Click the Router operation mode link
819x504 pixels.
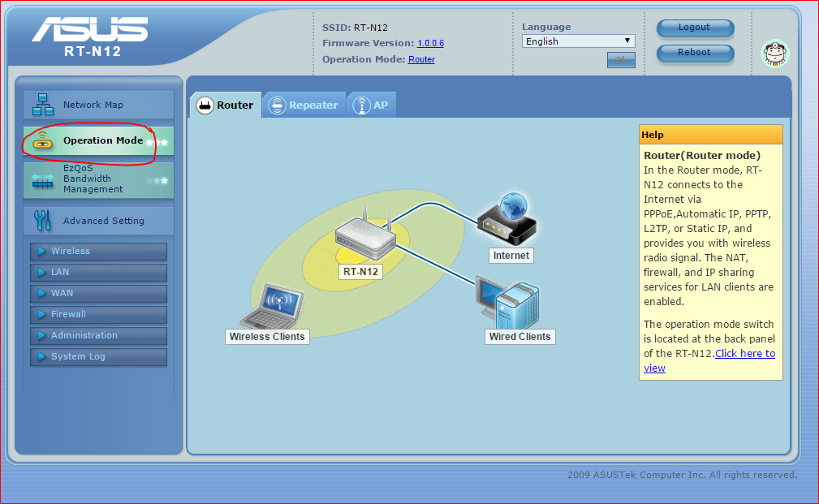pos(421,59)
